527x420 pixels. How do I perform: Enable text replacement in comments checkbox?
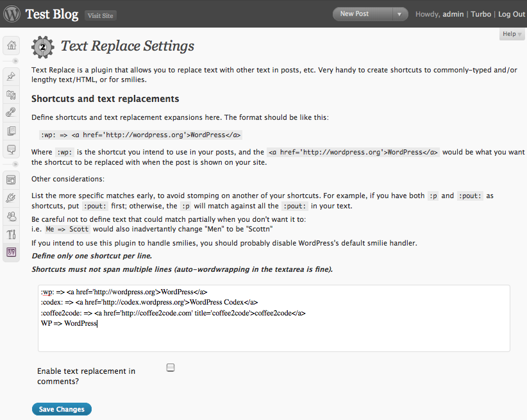[171, 367]
